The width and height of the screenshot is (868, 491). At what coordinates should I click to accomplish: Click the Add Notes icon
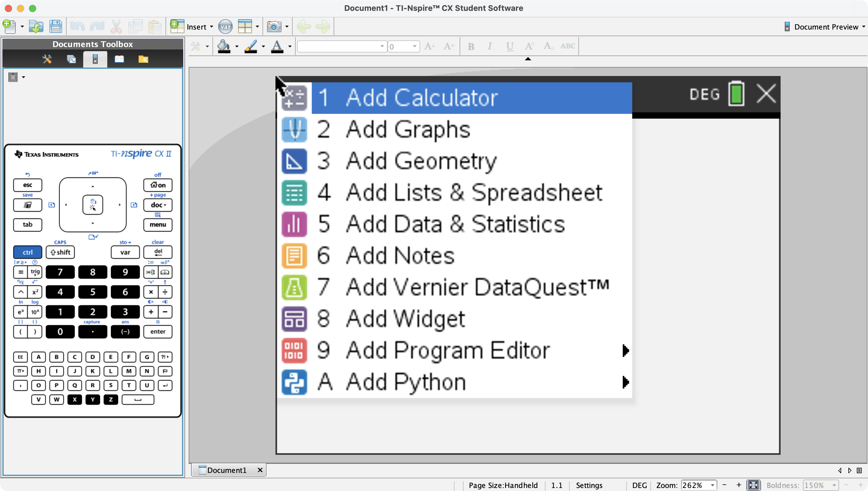(294, 256)
